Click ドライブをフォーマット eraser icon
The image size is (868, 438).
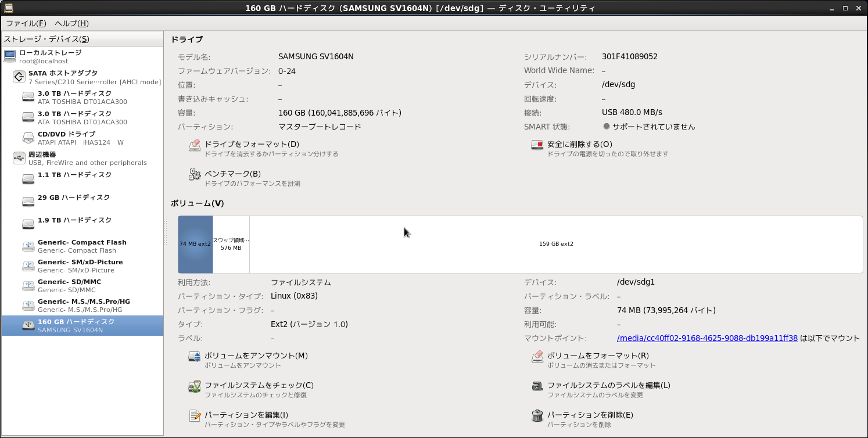tap(195, 145)
